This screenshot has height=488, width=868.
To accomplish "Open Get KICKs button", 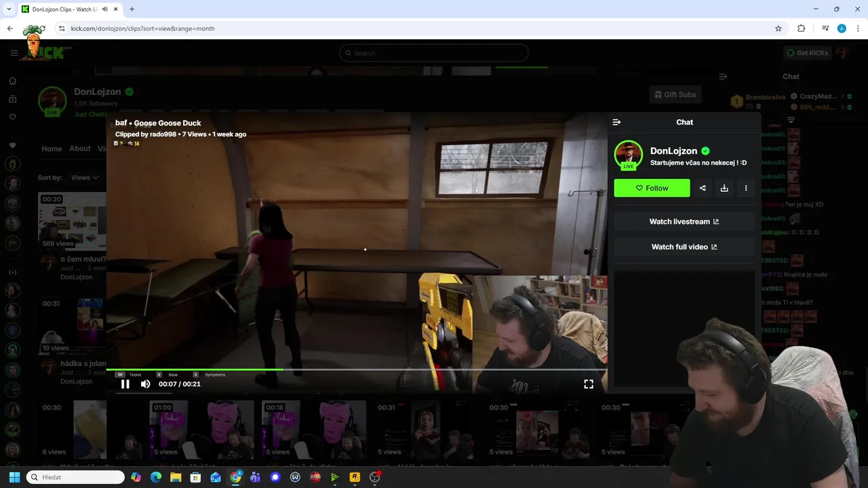I will coord(807,53).
